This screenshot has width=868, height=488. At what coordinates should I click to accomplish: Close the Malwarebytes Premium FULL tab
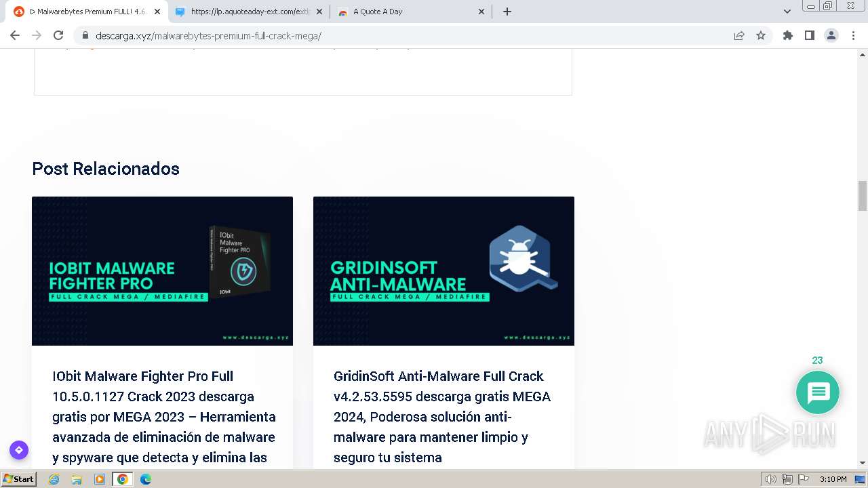(x=157, y=12)
